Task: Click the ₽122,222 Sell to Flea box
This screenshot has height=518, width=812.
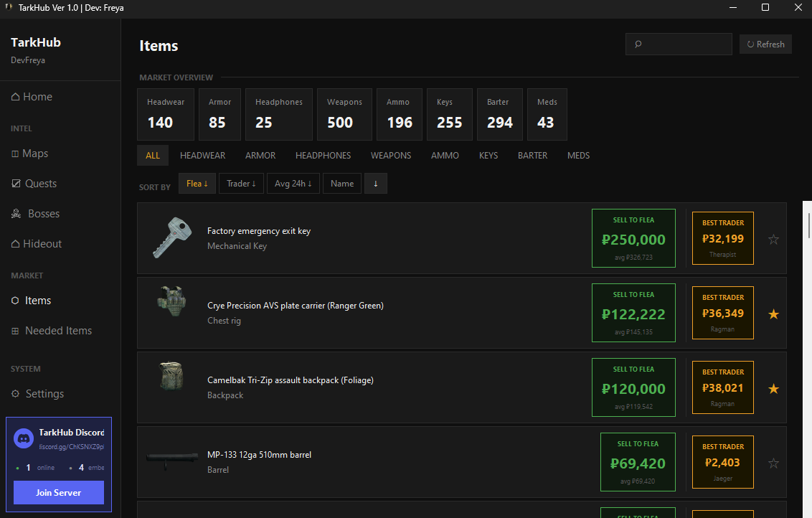Action: (633, 313)
